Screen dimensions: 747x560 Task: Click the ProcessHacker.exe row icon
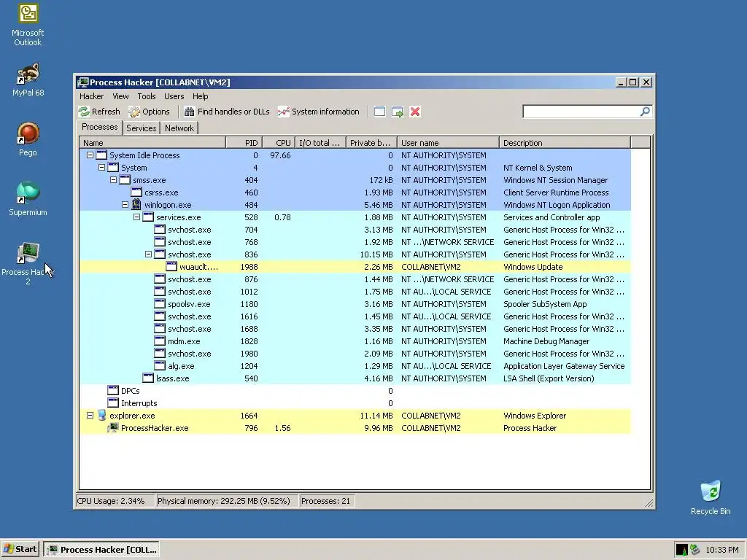tap(113, 427)
